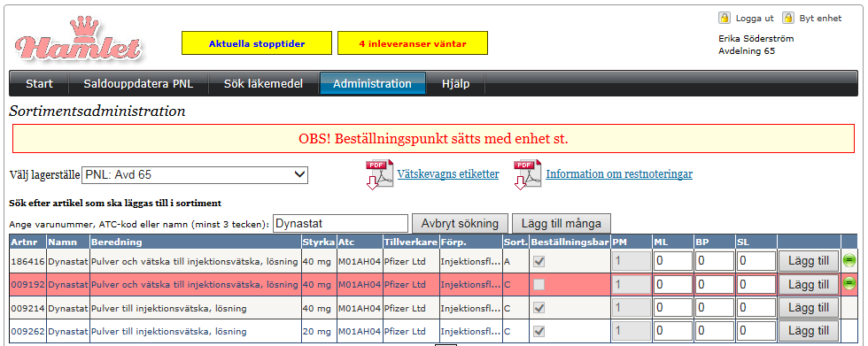868x346 pixels.
Task: Open Information om restnoteringar link
Action: 619,174
